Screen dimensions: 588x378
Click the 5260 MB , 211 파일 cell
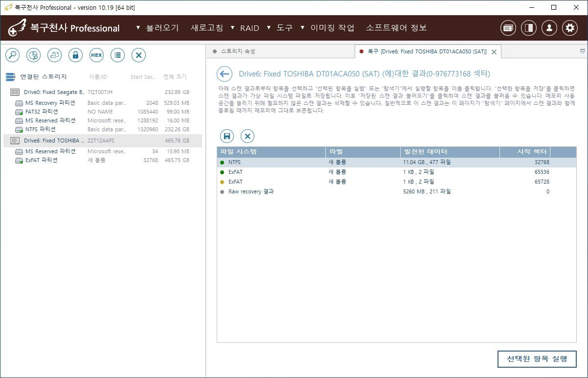click(x=427, y=191)
